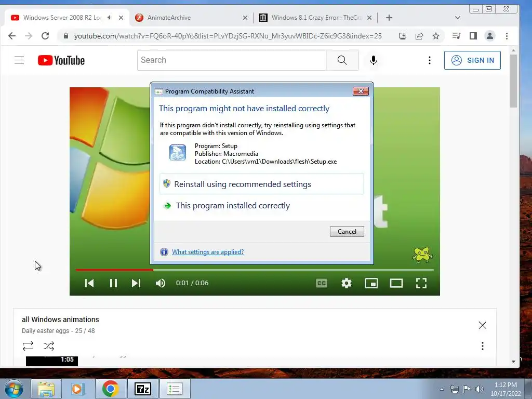Click the forward navigation arrow
Screen dimensions: 532x399
click(29, 36)
